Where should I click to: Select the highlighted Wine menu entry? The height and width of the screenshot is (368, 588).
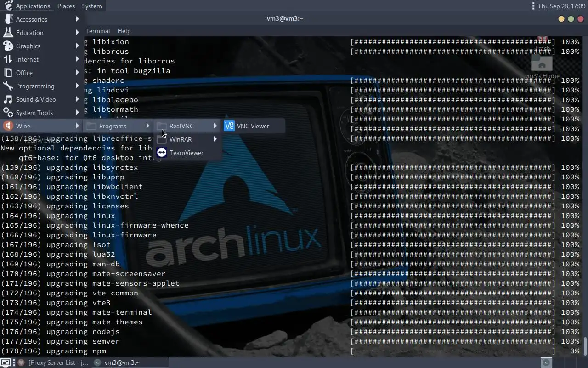(42, 126)
